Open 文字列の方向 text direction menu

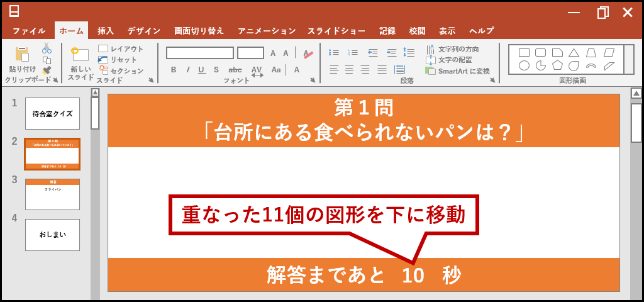pyautogui.click(x=453, y=49)
